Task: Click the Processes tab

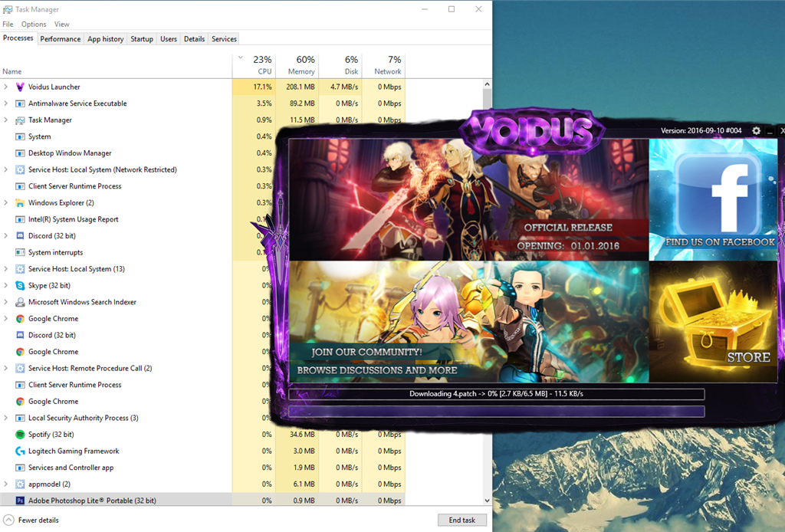Action: click(18, 38)
